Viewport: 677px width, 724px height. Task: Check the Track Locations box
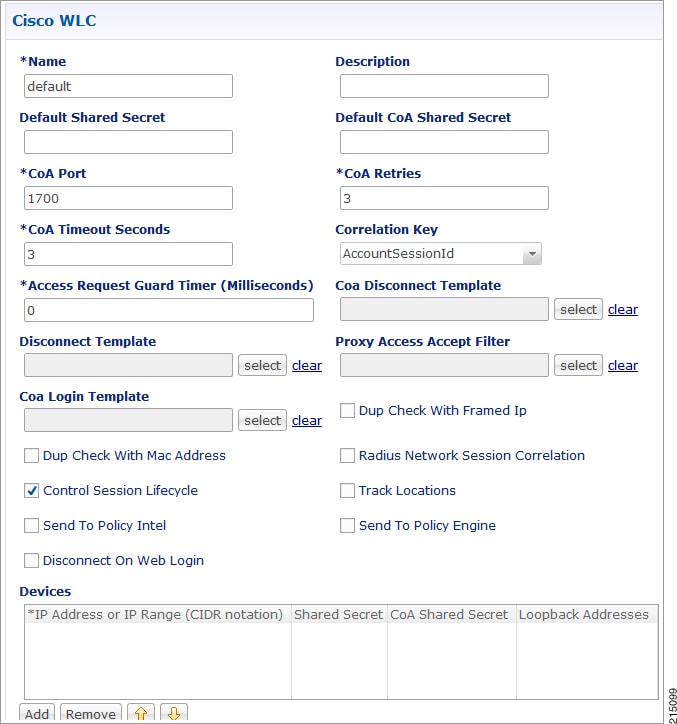[x=347, y=490]
